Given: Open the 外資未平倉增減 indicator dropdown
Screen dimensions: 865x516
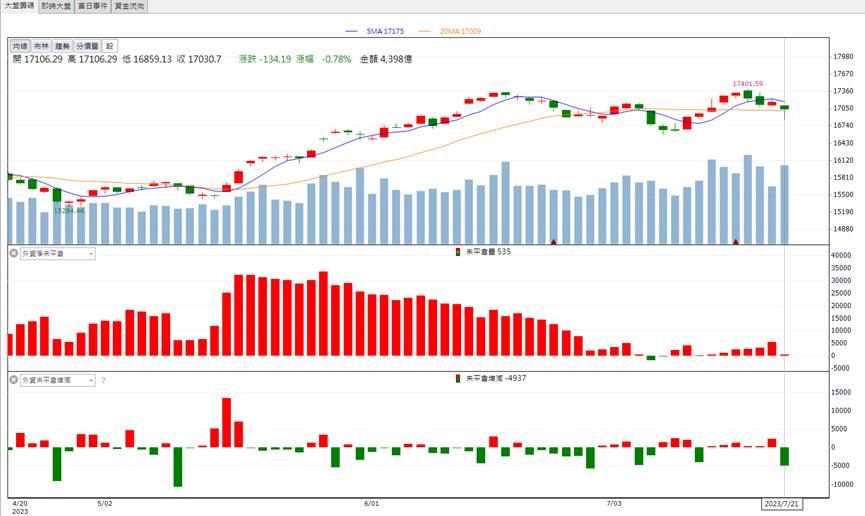Looking at the screenshot, I should tap(57, 380).
